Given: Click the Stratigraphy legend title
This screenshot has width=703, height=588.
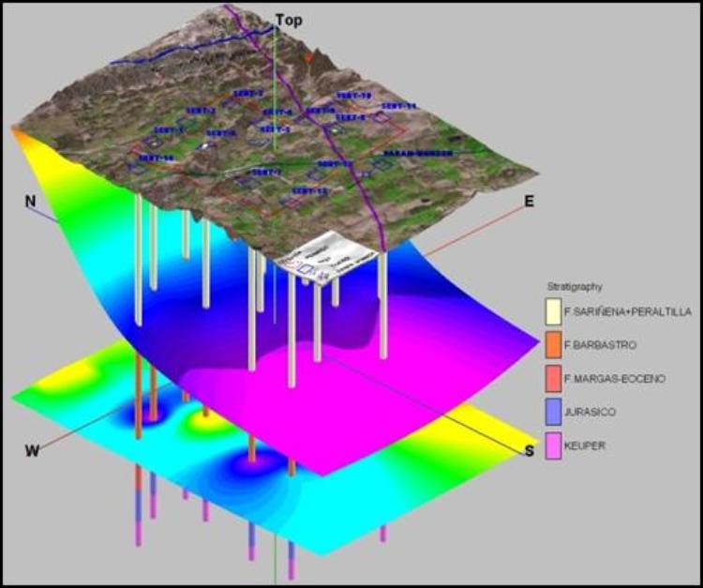Looking at the screenshot, I should [x=575, y=284].
